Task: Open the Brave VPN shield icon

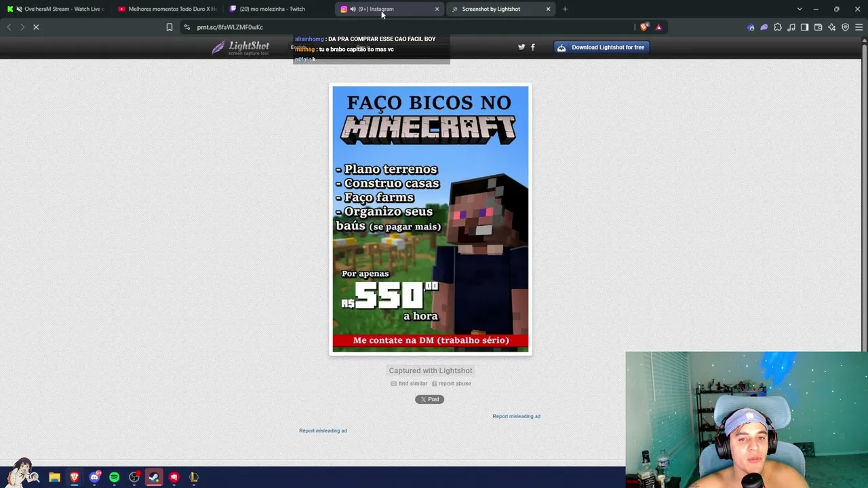Action: pyautogui.click(x=846, y=27)
